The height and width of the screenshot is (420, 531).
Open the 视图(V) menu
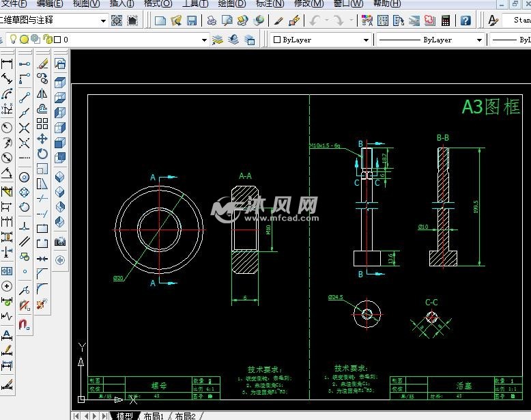coord(87,3)
